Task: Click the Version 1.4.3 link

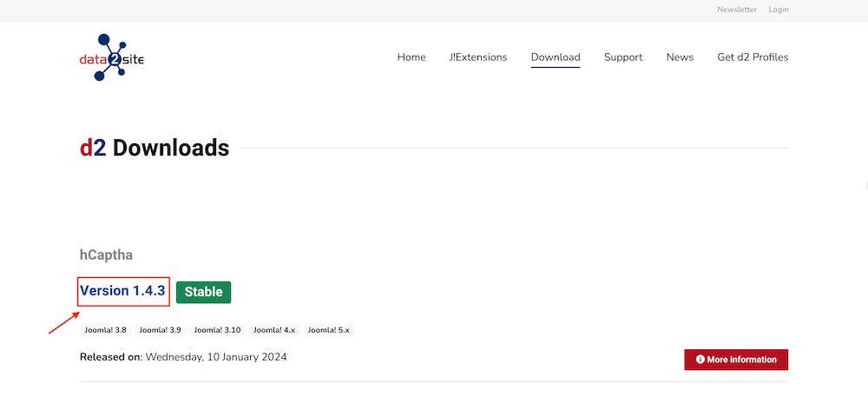Action: 122,291
